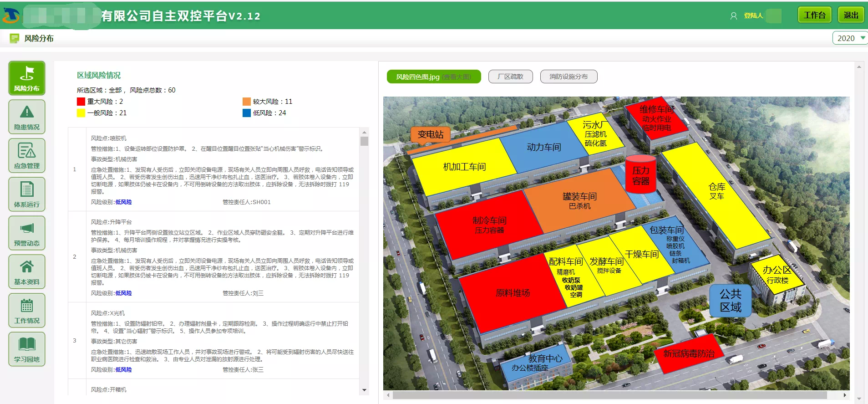Click the red 原料堆场 area on map
This screenshot has width=868, height=404.
point(512,293)
